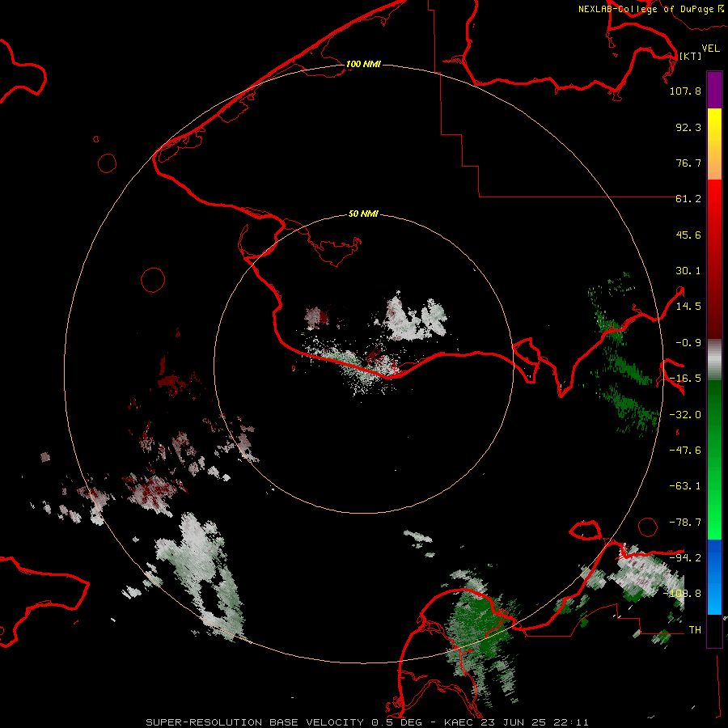Click the TH threshold label
This screenshot has width=728, height=728.
[695, 630]
